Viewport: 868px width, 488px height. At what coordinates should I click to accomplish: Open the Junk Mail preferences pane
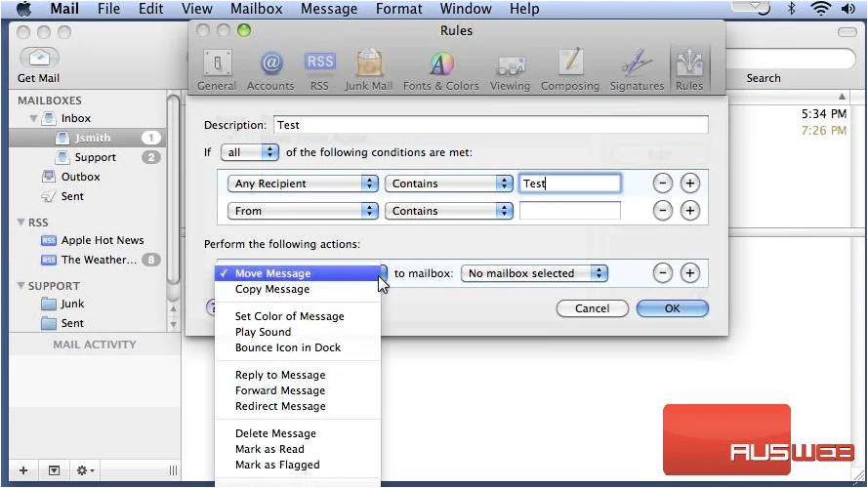pos(369,69)
